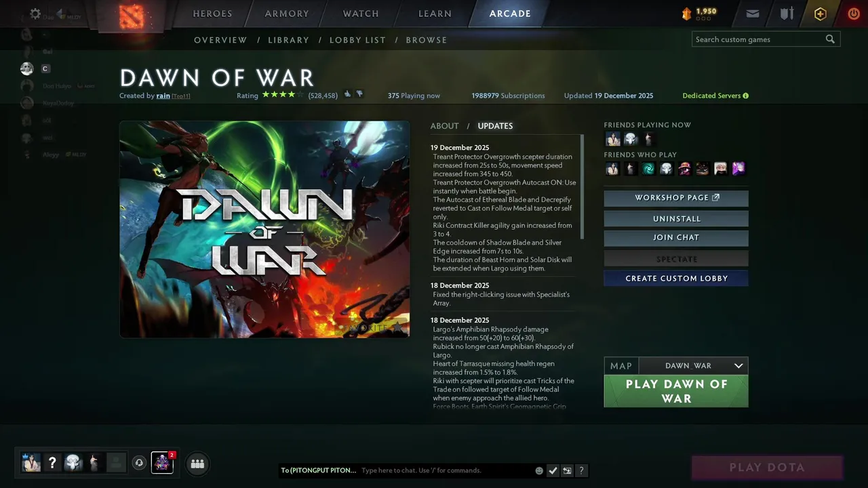Viewport: 868px width, 488px height.
Task: Open the Dawn_War map dropdown
Action: [x=693, y=365]
